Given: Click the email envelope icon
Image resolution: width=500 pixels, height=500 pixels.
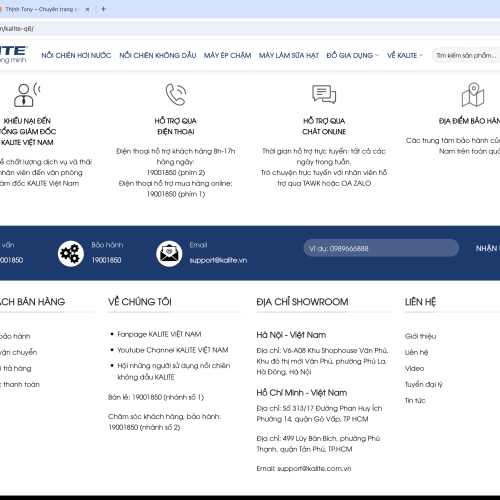Looking at the screenshot, I should (169, 253).
